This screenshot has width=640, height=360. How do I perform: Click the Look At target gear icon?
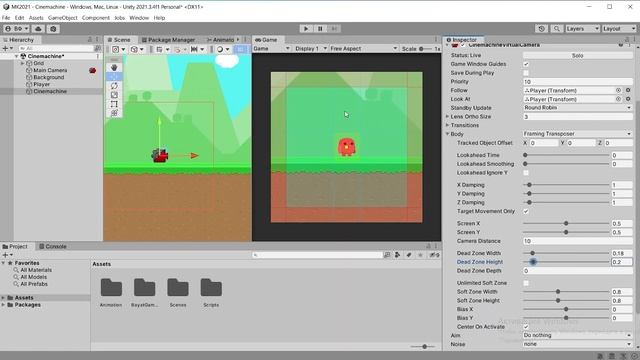(628, 99)
